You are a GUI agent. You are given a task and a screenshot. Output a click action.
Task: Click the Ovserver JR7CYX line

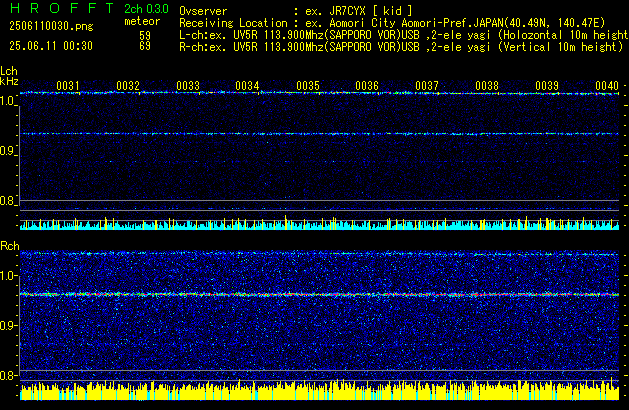click(296, 11)
